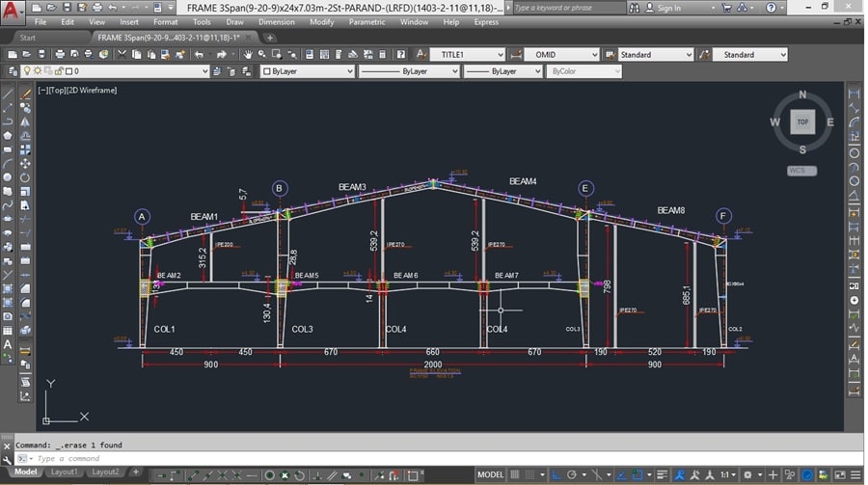
Task: Toggle Object Snap Tracking in status bar
Action: (622, 474)
